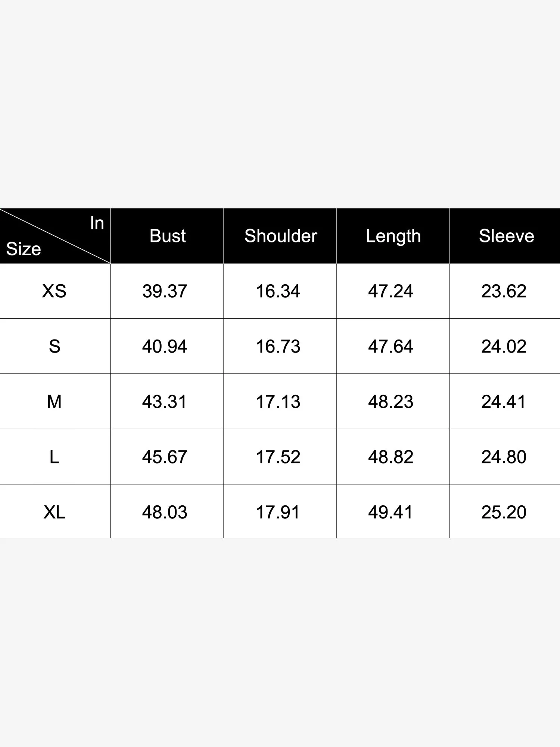The height and width of the screenshot is (747, 560).
Task: Click the M length value 48.23
Action: (391, 402)
